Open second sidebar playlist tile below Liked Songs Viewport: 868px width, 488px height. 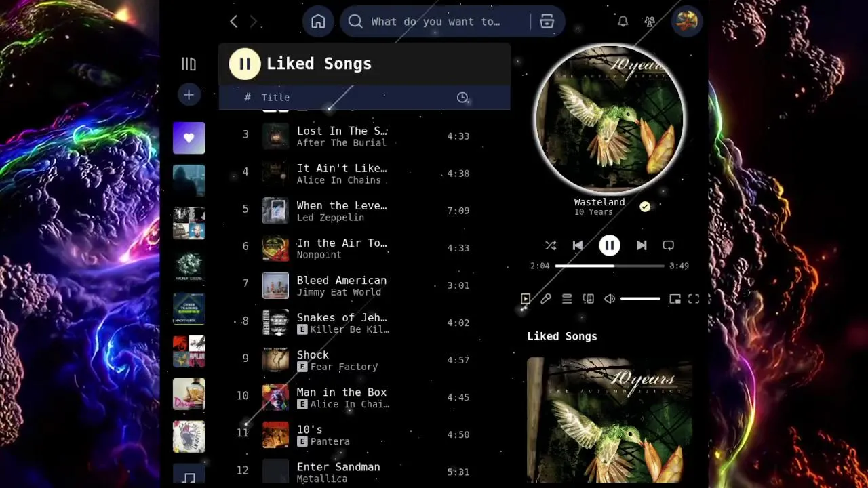tap(189, 180)
